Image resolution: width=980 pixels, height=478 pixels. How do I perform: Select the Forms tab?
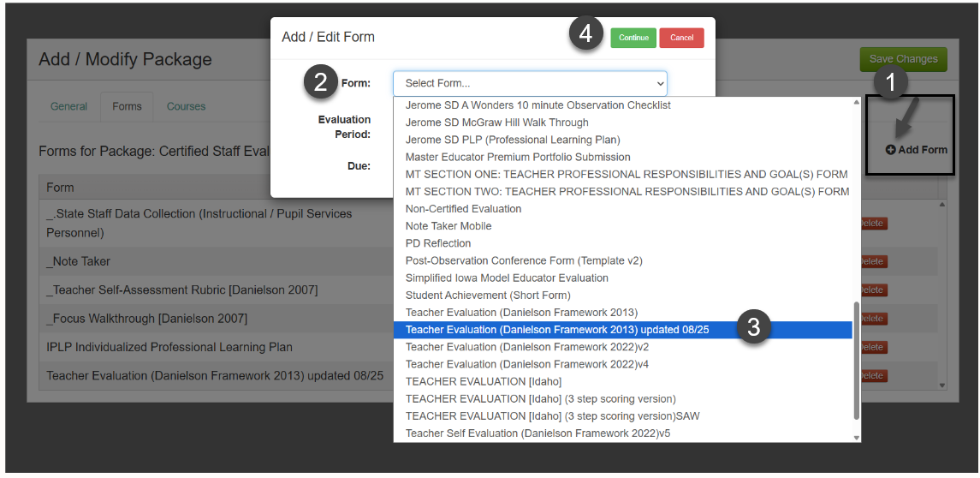click(127, 107)
